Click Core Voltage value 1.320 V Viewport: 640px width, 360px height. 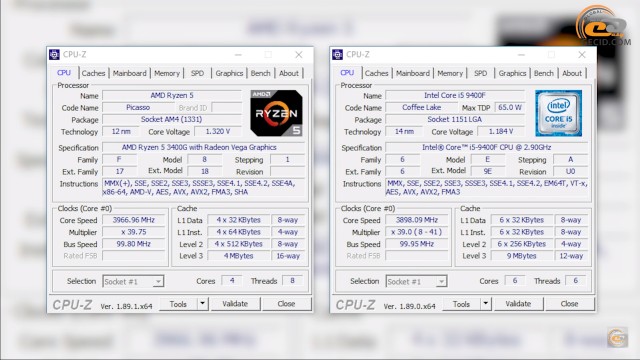[218, 131]
